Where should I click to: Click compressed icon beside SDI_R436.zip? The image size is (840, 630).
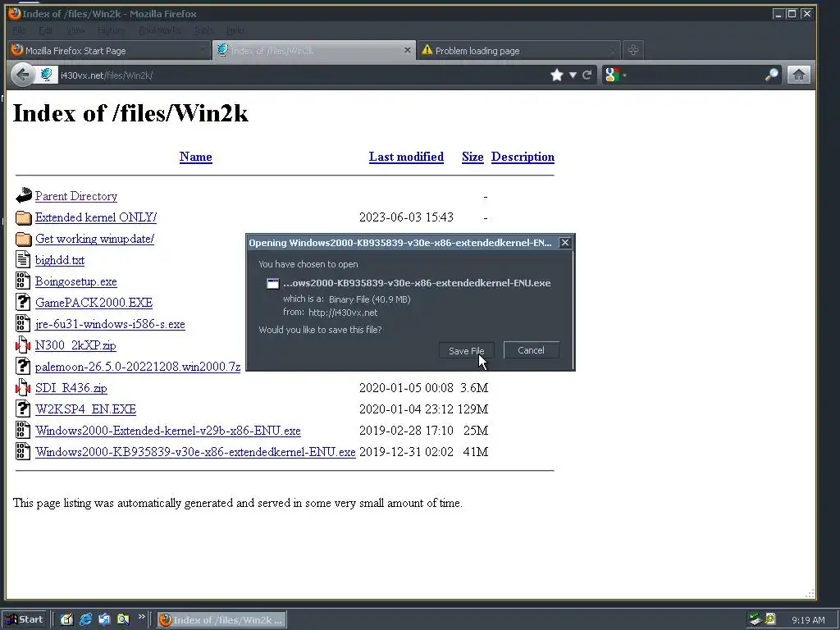23,387
